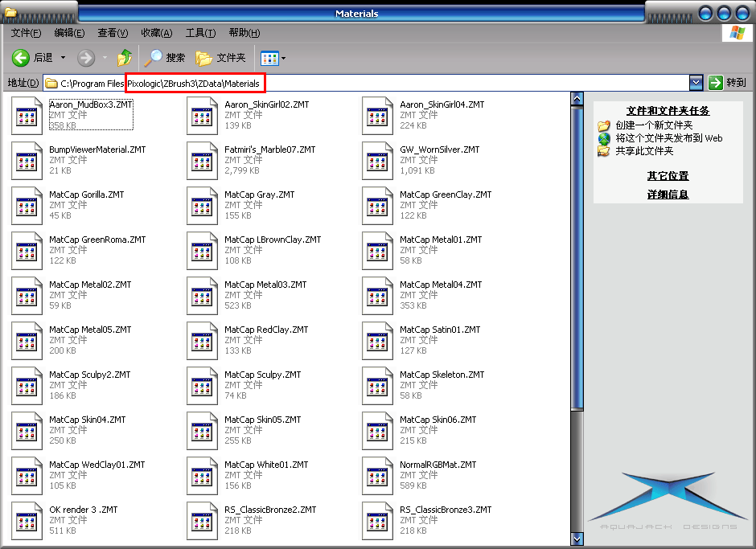
Task: Click the vertical scrollbar thumb
Action: pos(577,258)
